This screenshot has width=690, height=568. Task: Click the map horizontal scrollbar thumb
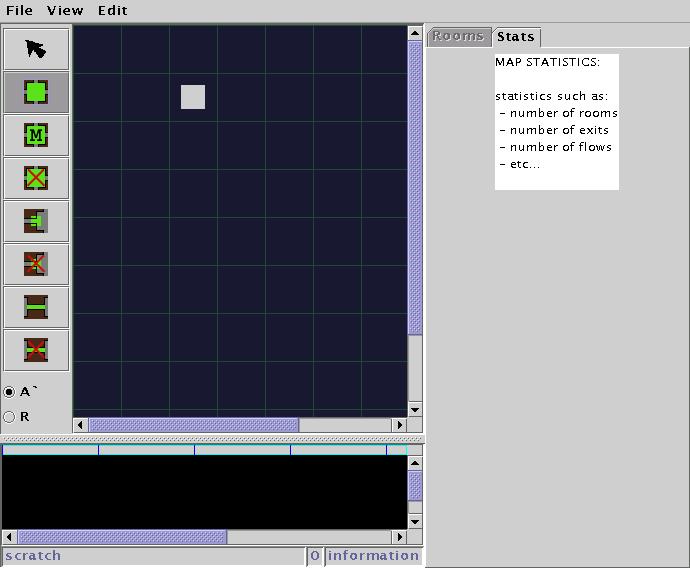[194, 425]
